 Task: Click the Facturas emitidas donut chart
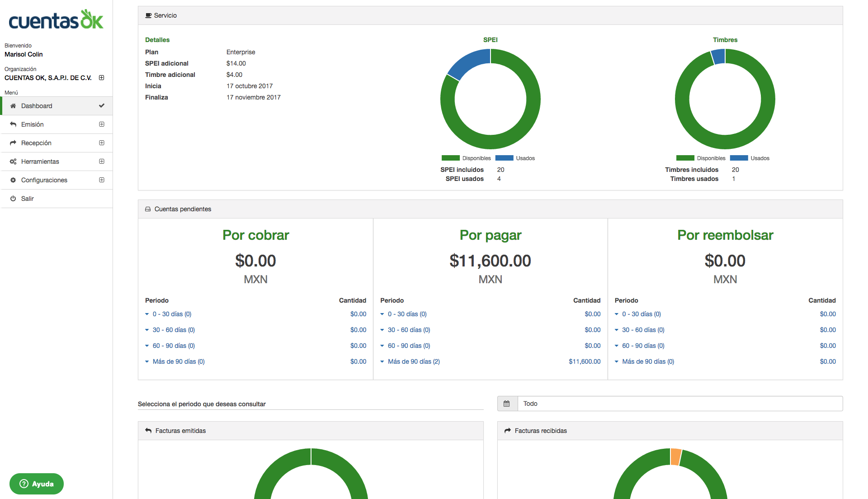311,474
